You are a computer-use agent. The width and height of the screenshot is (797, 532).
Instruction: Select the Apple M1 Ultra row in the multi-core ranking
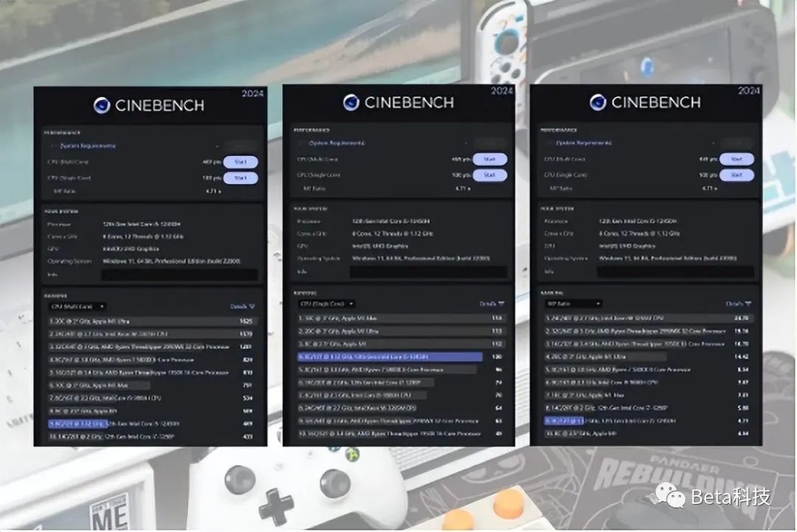(x=152, y=322)
